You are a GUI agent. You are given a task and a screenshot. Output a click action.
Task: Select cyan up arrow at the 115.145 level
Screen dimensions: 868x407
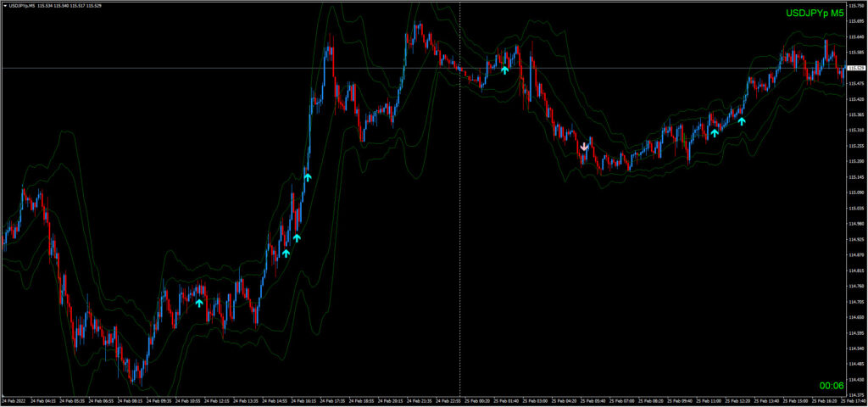coord(308,177)
